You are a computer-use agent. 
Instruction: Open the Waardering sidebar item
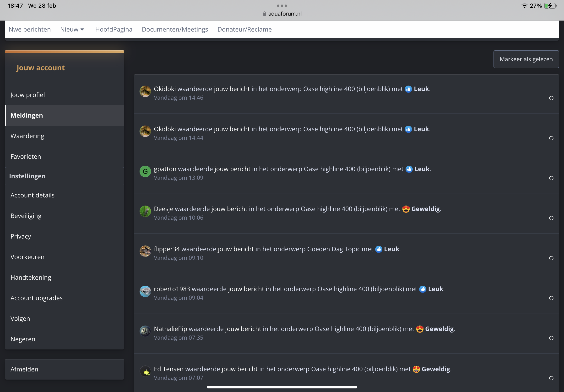click(x=27, y=136)
